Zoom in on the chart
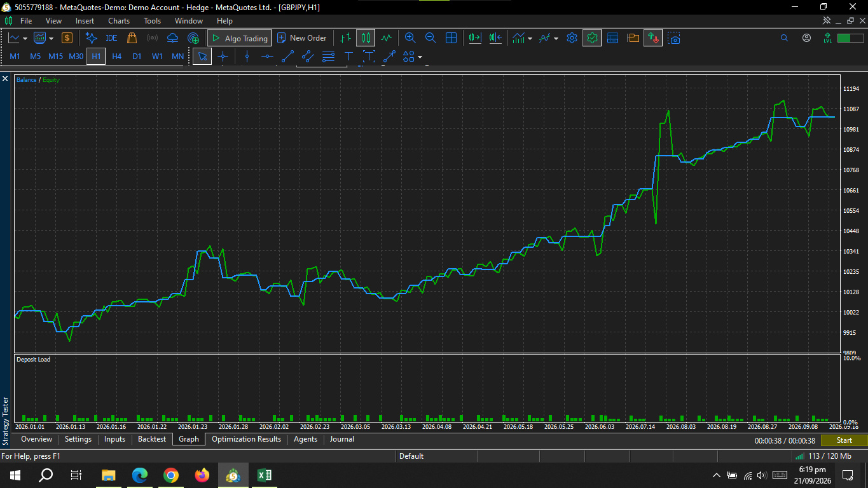868x488 pixels. [x=410, y=38]
